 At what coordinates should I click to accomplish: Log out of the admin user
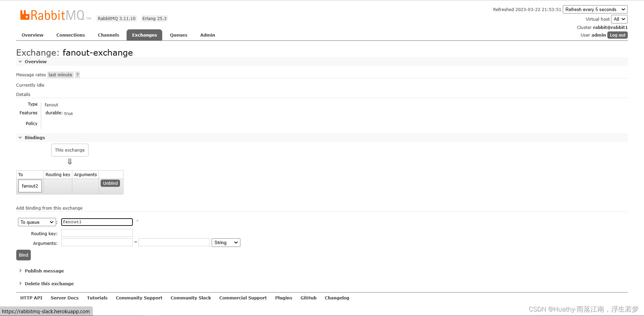pyautogui.click(x=617, y=35)
